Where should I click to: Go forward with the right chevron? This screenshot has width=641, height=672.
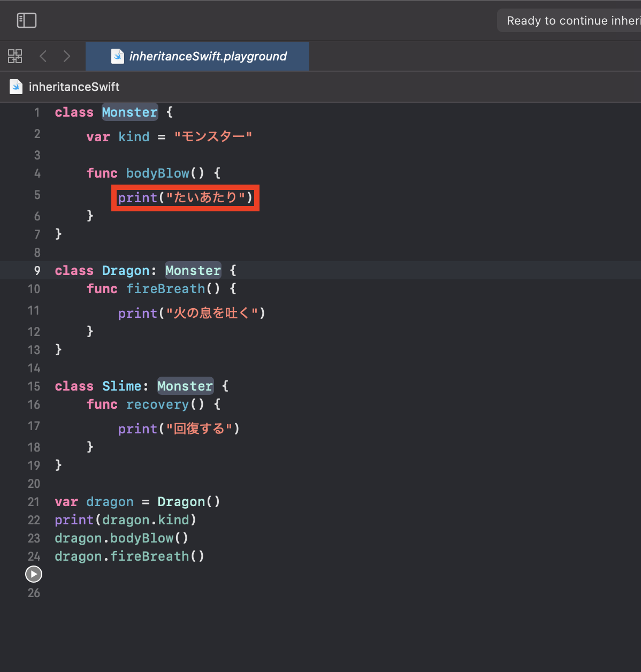click(66, 56)
